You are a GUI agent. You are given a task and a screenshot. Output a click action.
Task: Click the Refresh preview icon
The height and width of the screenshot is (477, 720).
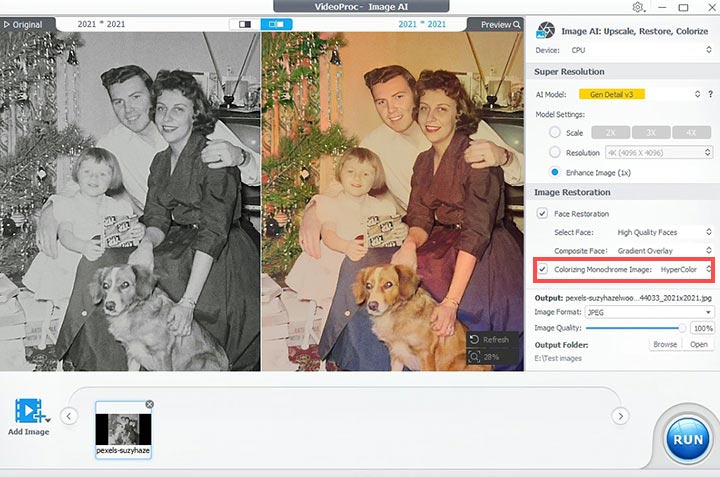pyautogui.click(x=474, y=340)
